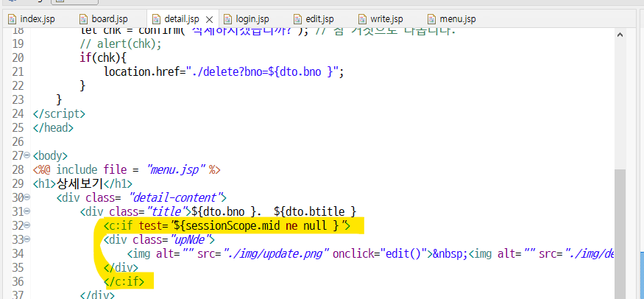Click the editor scroll up arrow
The image size is (644, 299).
620,36
